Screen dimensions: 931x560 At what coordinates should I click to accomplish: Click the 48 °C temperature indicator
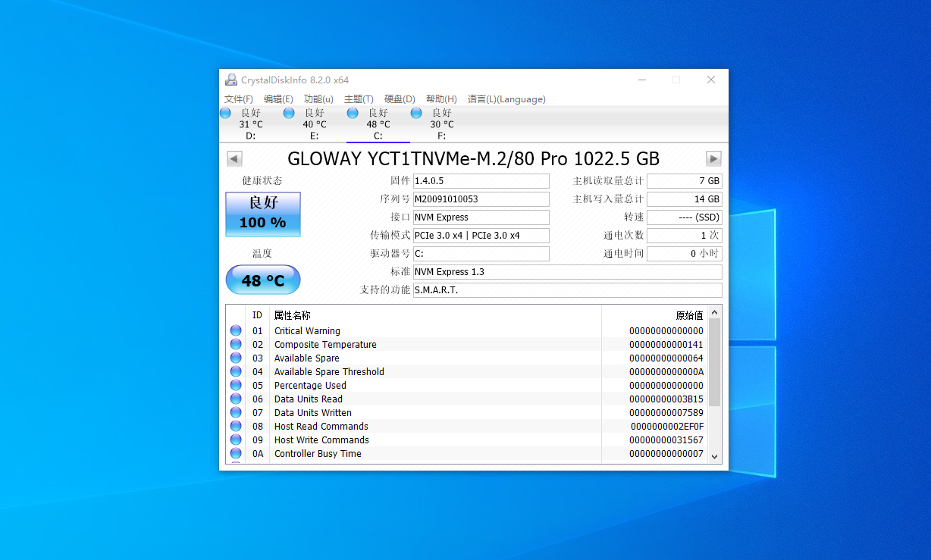(x=263, y=280)
